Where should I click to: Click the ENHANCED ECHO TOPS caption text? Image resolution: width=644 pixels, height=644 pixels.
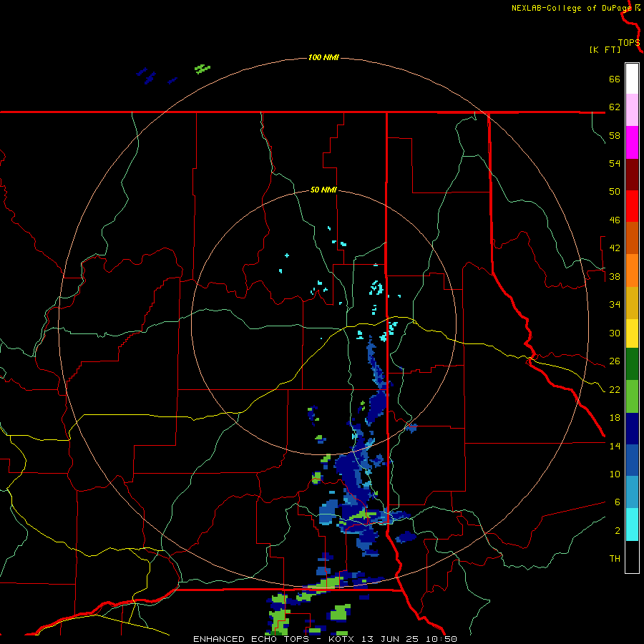[251, 639]
